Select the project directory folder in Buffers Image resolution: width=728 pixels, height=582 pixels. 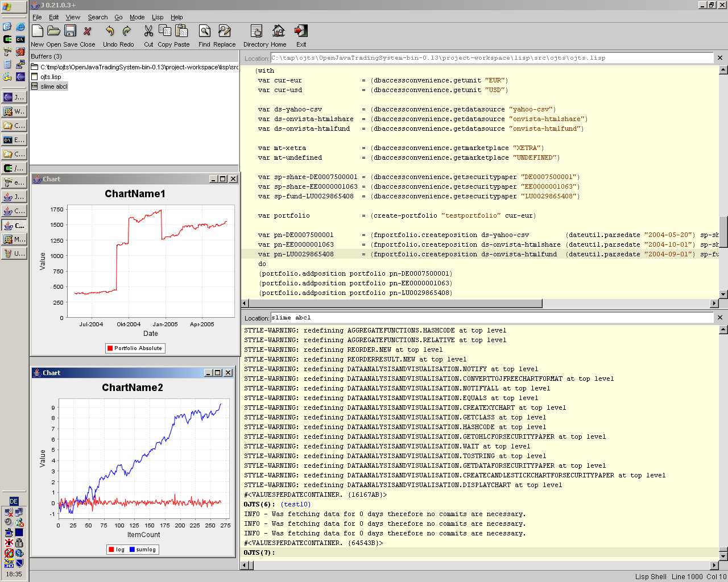click(135, 67)
